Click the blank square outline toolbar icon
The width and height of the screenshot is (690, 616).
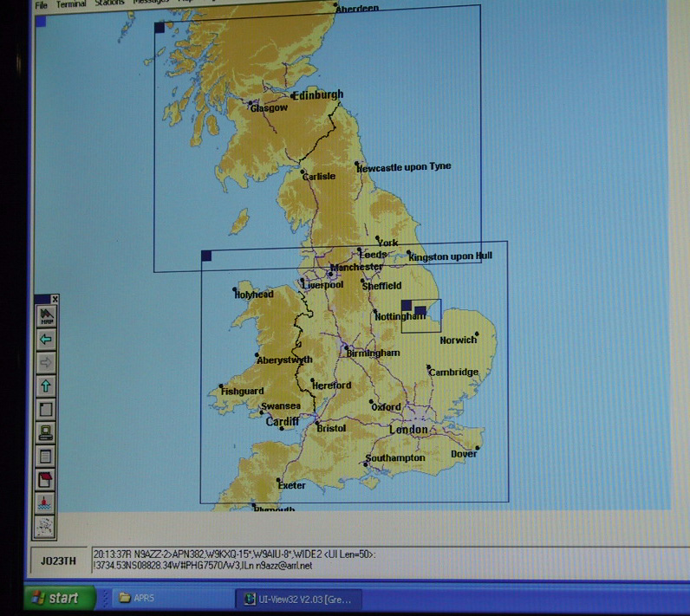(46, 410)
